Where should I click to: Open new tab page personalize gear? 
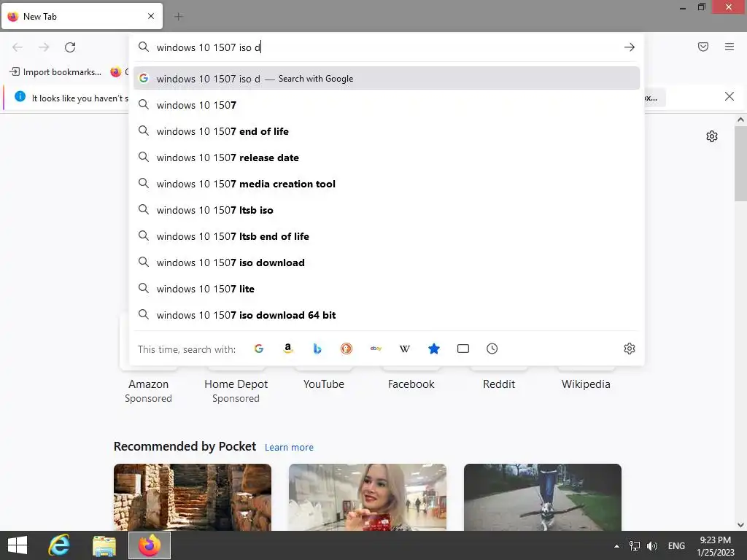(712, 136)
